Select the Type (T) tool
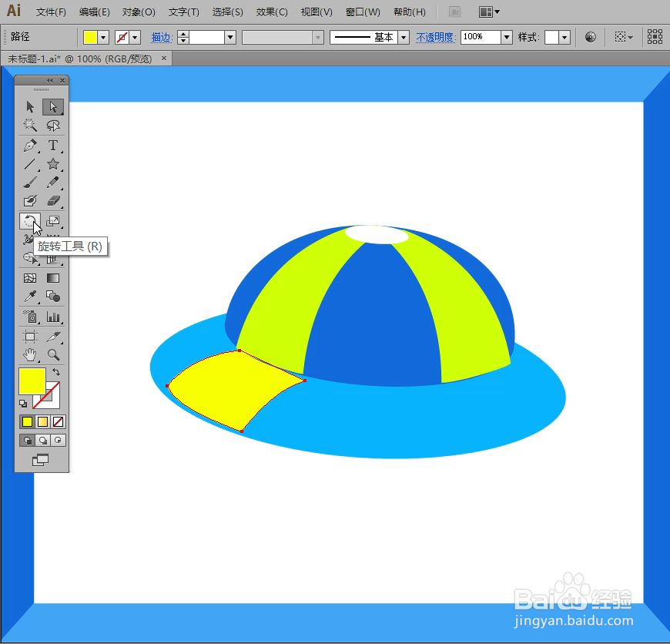 [53, 146]
